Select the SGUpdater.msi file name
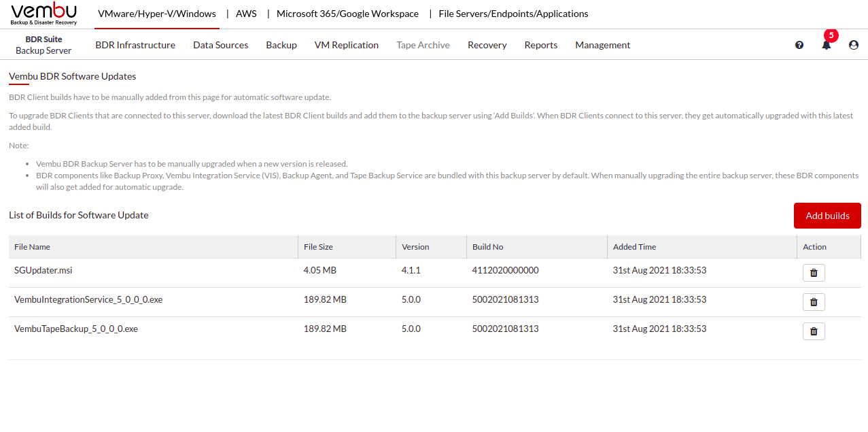This screenshot has height=432, width=868. click(43, 270)
